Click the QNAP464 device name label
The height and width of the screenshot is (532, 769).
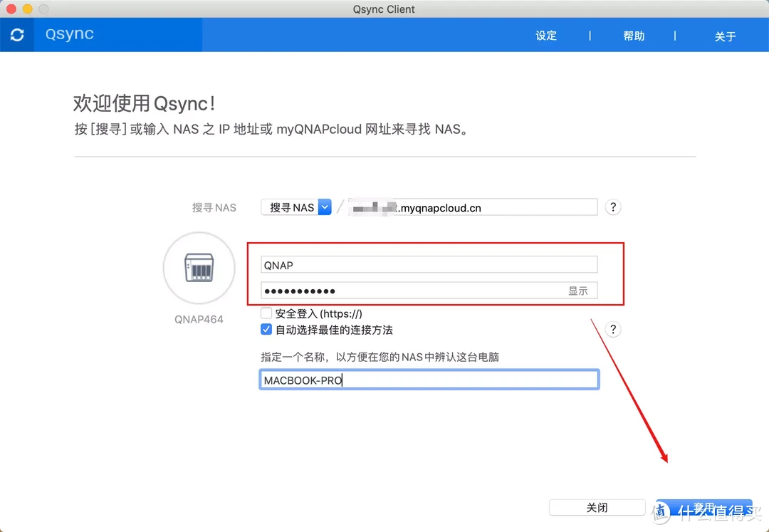coord(199,319)
